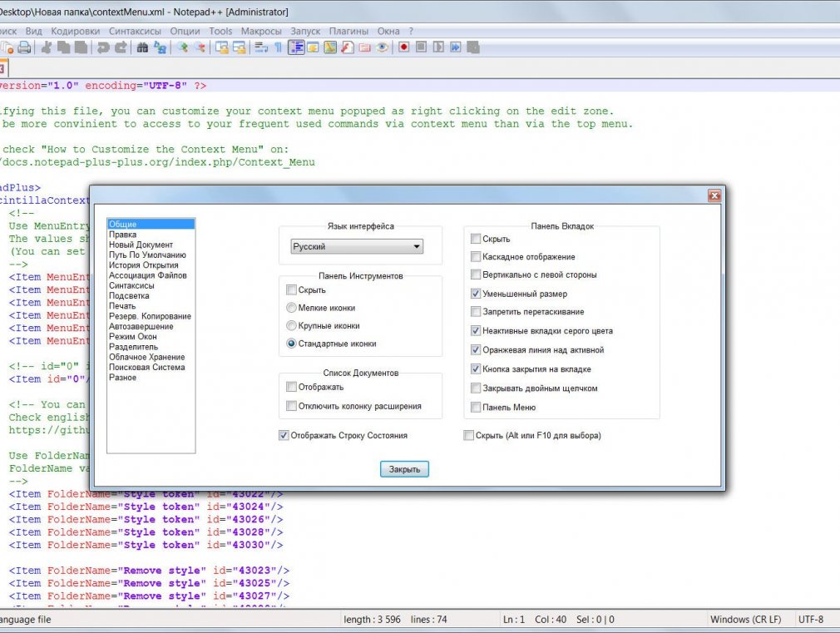This screenshot has height=633, width=840.
Task: Open the Опции menu
Action: click(x=185, y=31)
